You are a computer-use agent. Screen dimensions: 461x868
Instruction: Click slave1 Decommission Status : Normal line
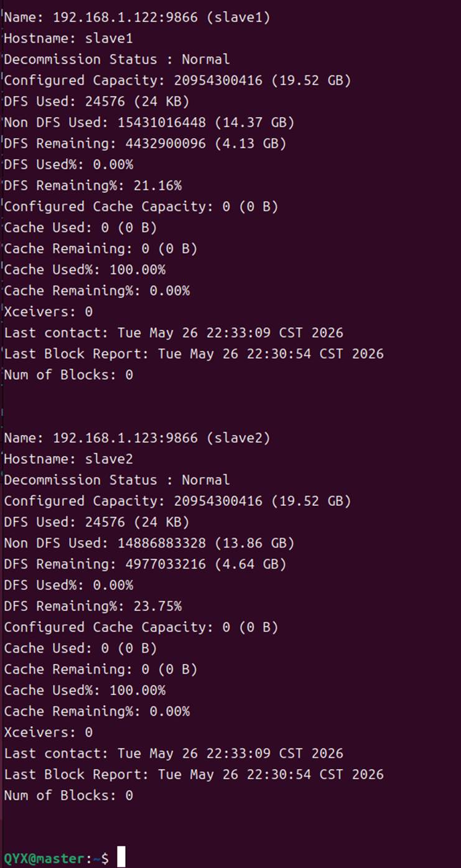pos(117,60)
